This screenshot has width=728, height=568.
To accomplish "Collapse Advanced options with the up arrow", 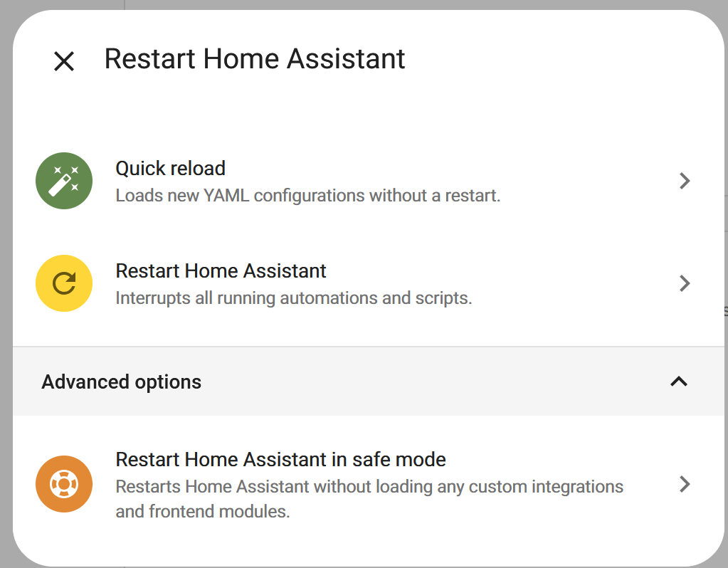I will click(679, 382).
